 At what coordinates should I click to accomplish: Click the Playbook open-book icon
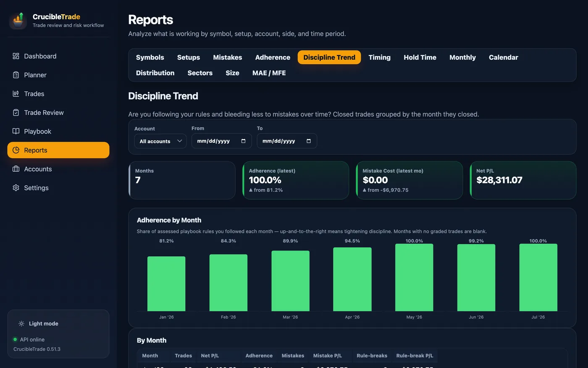coord(16,131)
